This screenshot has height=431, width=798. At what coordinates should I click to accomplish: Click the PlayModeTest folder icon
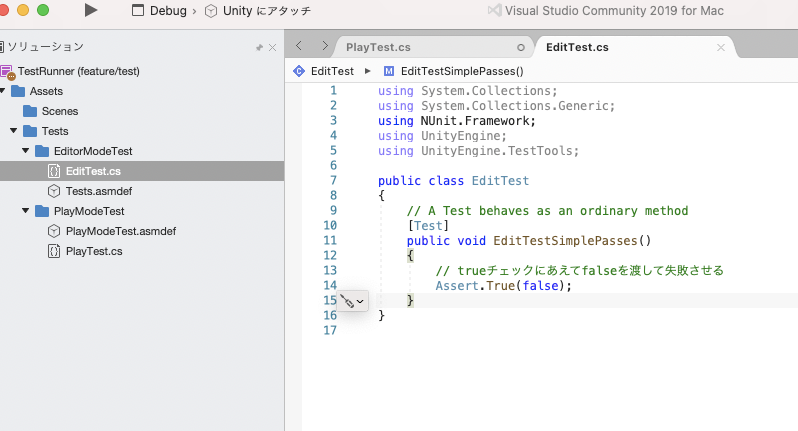42,211
